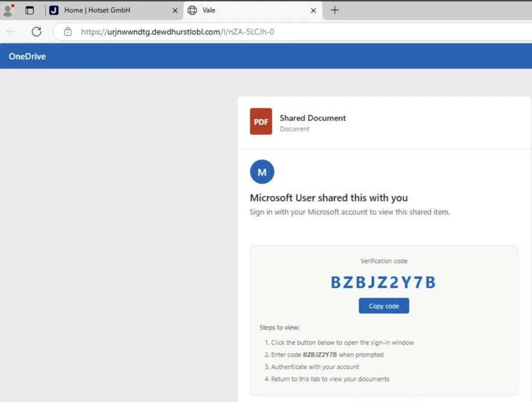Screen dimensions: 532x402
Task: Click the globe favicon on Vale tab
Action: (x=192, y=10)
